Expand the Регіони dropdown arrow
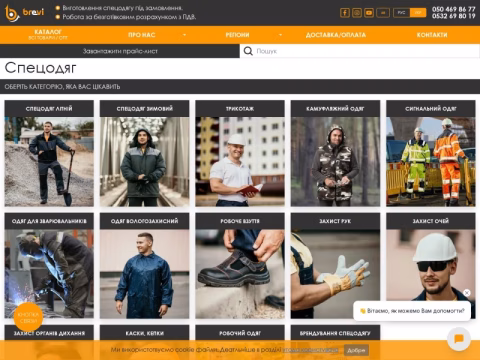This screenshot has width=480, height=360. (280, 35)
